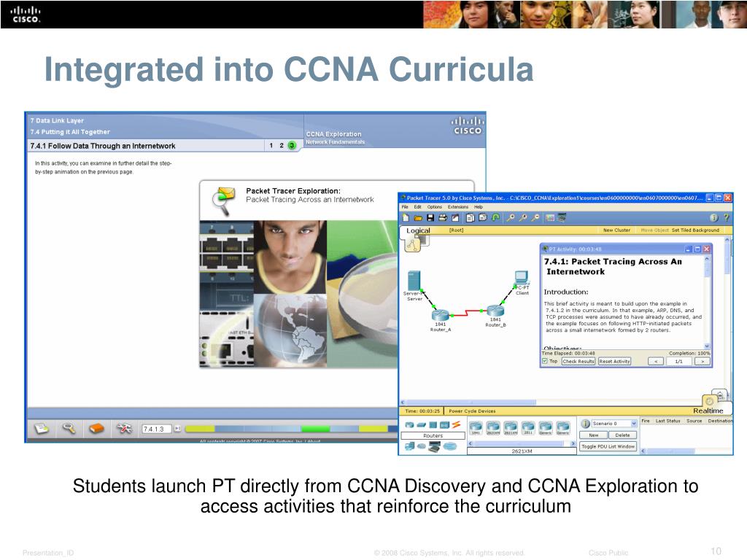Click the PC-PT Client device on workspace
Image resolution: width=747 pixels, height=560 pixels.
pos(522,278)
